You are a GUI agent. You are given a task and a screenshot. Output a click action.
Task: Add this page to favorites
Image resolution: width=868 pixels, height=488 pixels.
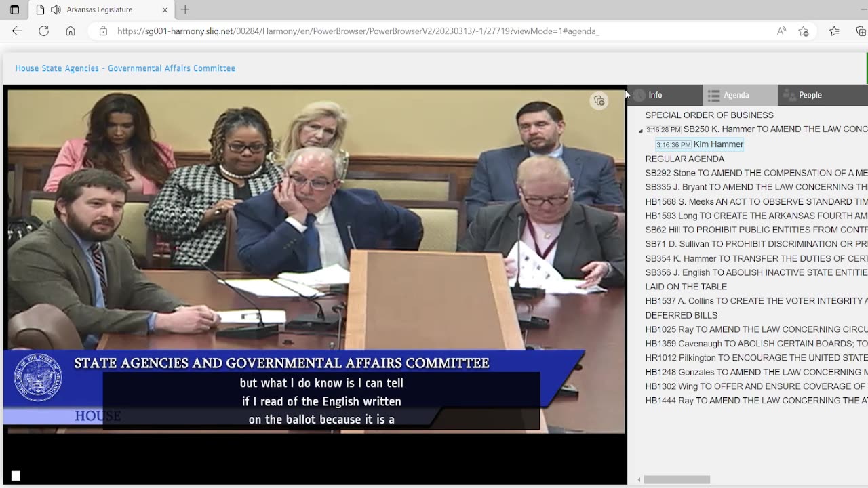[x=804, y=31]
